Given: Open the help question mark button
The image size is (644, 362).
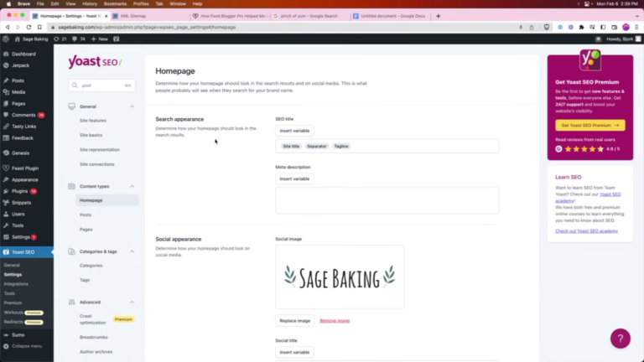Looking at the screenshot, I should click(621, 339).
